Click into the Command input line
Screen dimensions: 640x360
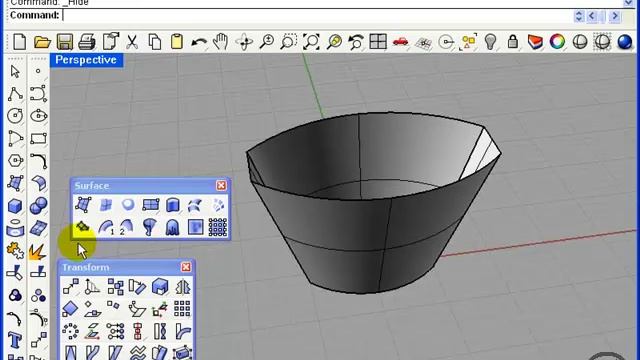pyautogui.click(x=316, y=16)
